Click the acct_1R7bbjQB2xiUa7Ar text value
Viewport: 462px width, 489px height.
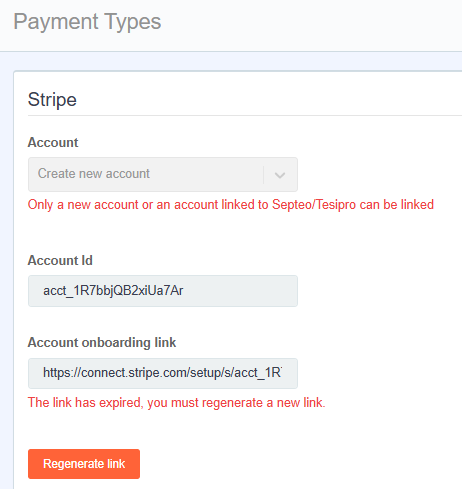click(x=113, y=291)
